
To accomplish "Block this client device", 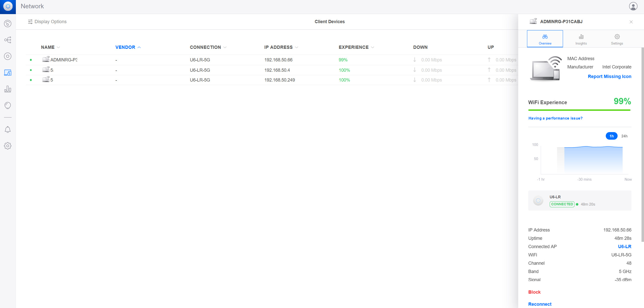I will 534,292.
